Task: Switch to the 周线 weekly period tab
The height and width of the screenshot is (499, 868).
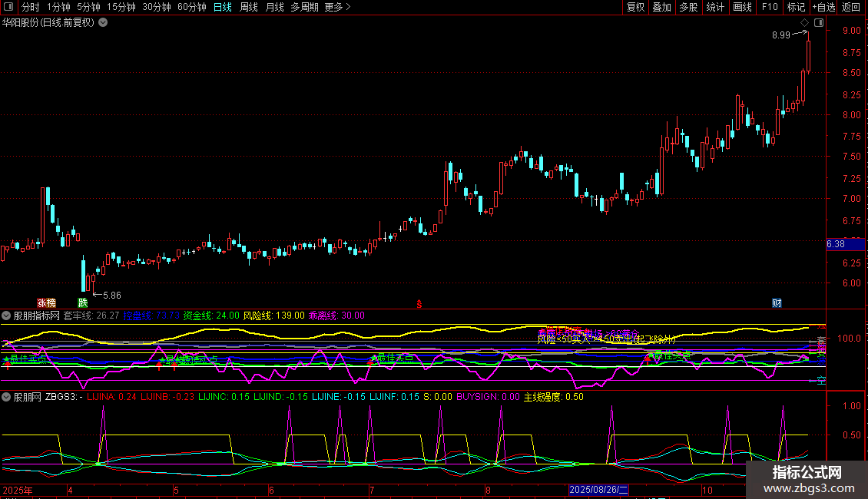Action: 249,8
